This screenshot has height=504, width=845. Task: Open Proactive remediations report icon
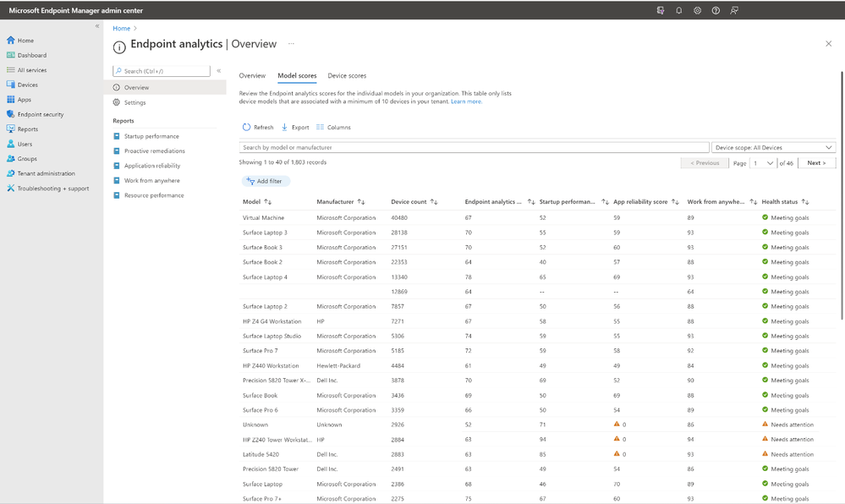(117, 151)
